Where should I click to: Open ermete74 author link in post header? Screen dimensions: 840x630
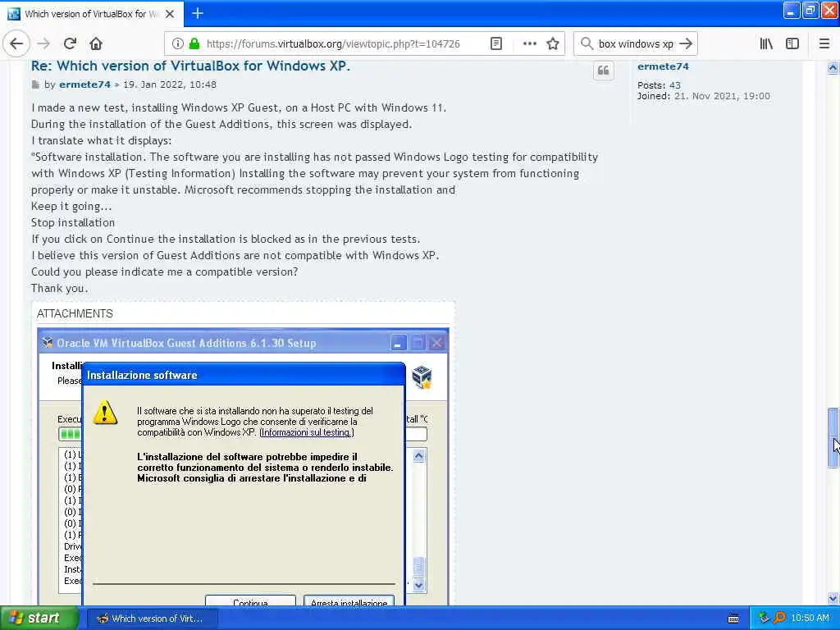84,84
